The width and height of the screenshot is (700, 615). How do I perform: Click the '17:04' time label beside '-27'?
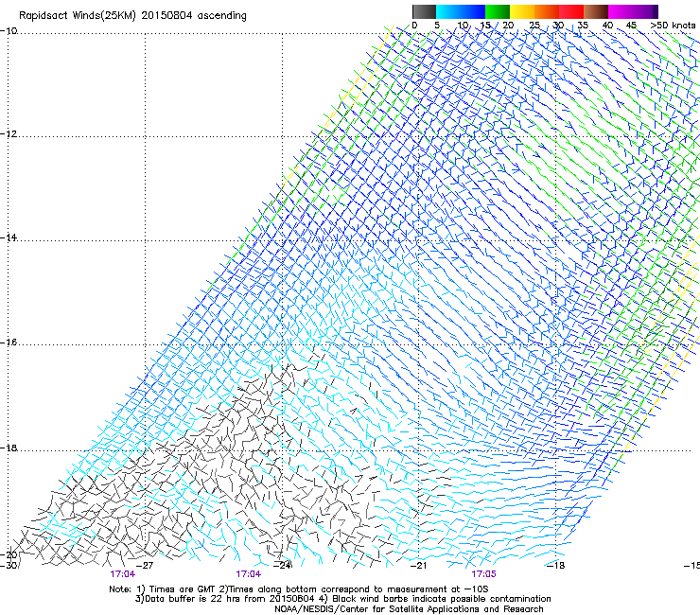point(123,574)
